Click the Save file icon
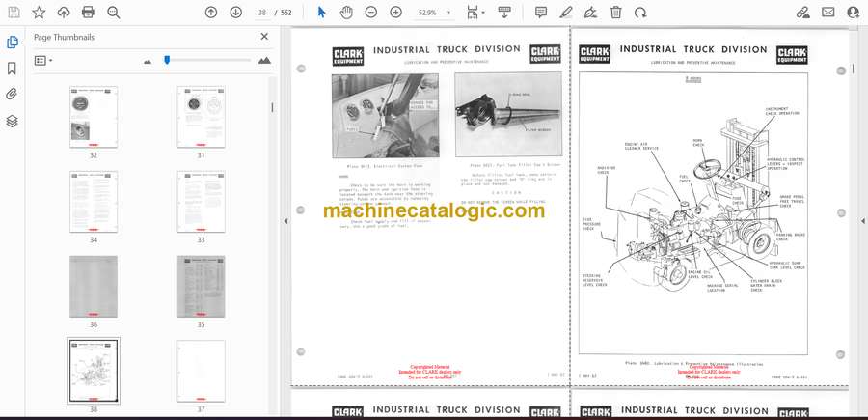This screenshot has width=868, height=420. (14, 13)
